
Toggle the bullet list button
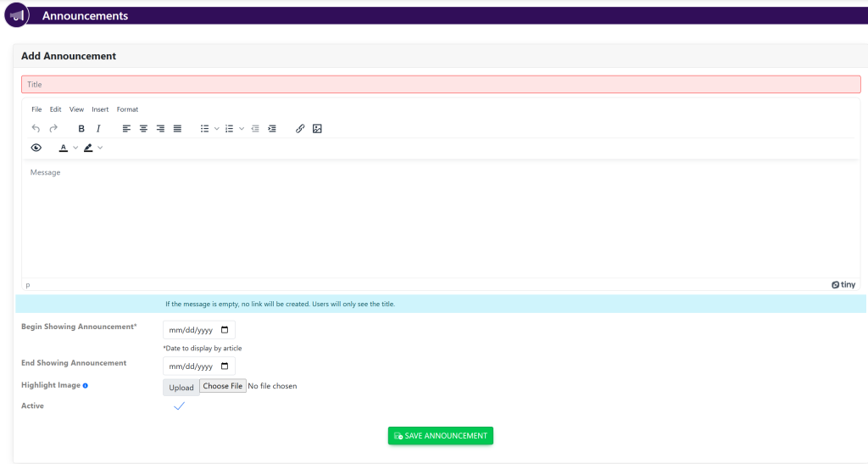204,129
